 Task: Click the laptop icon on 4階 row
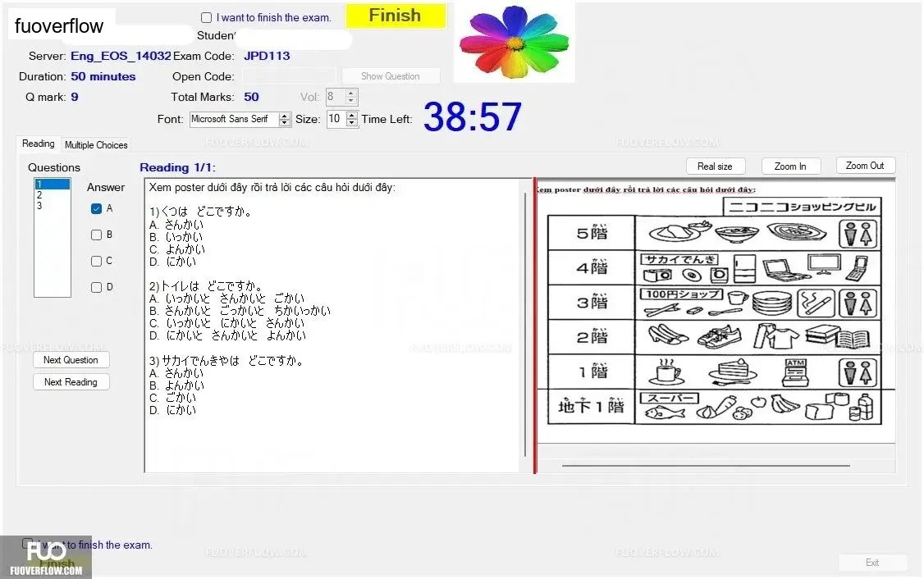click(786, 270)
